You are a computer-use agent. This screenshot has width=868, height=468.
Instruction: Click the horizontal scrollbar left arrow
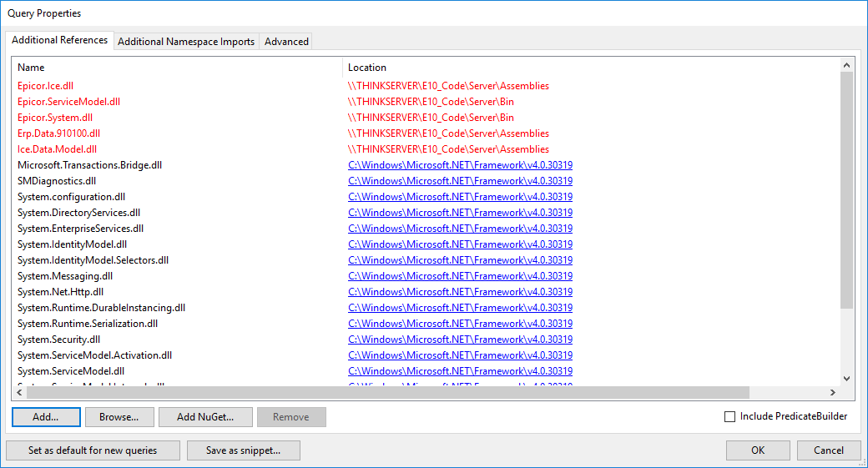pos(19,392)
